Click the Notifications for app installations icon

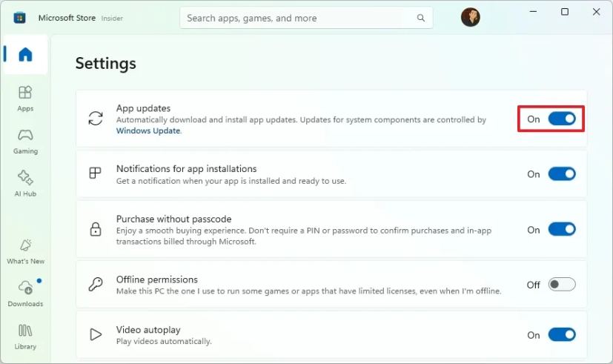[x=95, y=173]
